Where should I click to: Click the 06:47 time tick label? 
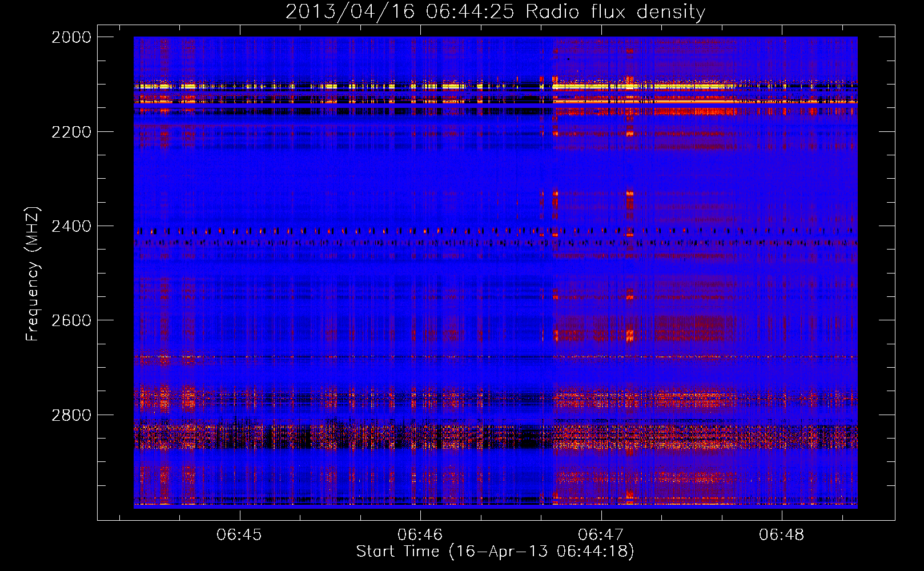[x=601, y=534]
